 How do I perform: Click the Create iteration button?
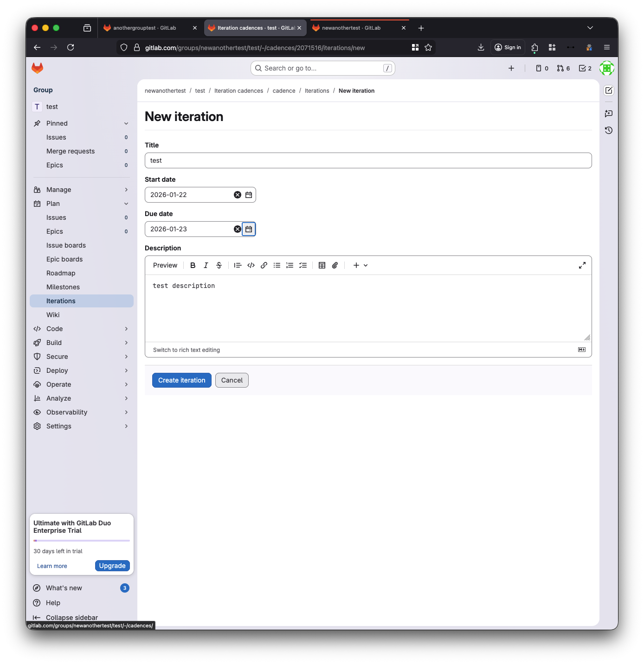(x=182, y=380)
